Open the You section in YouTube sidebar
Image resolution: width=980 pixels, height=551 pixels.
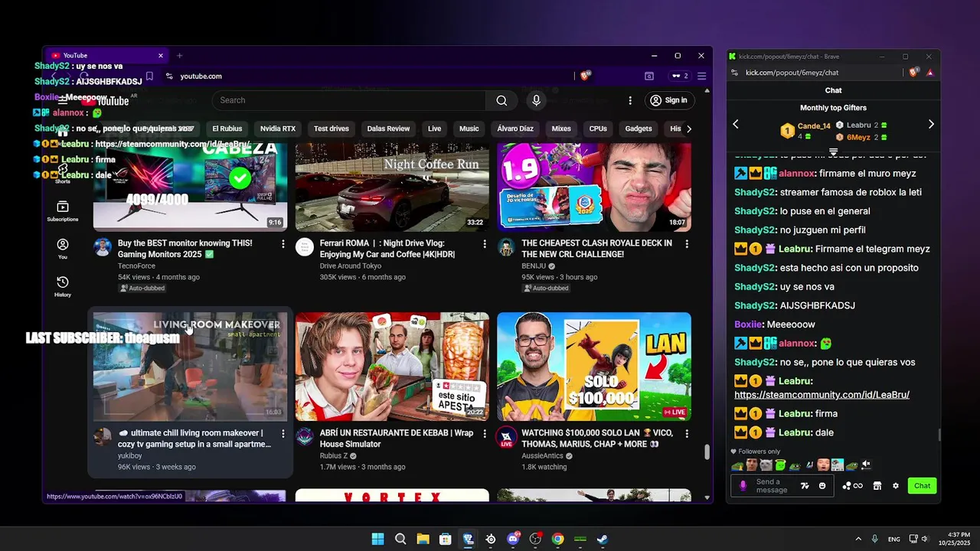(x=63, y=249)
